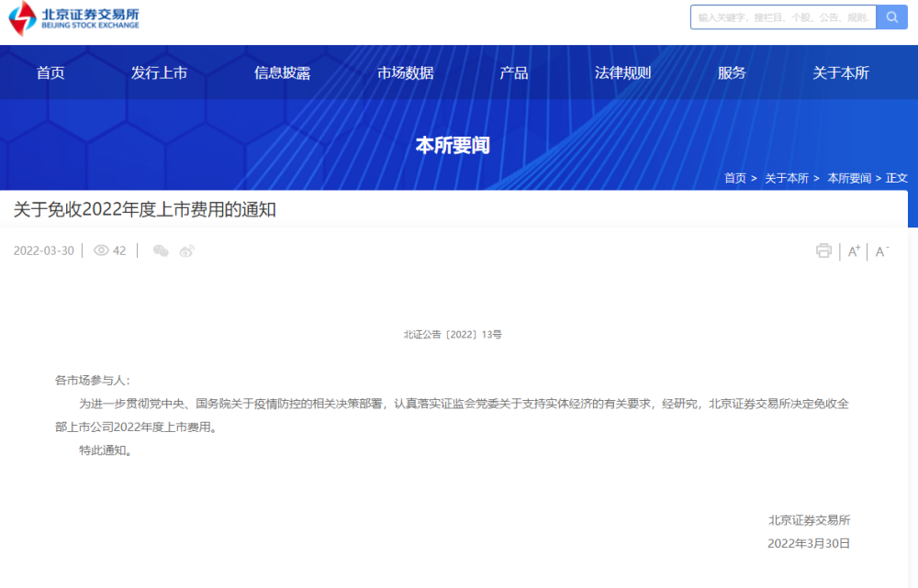Screen dimensions: 918x588
Task: Open 关于本所 in the top navigation
Action: click(x=840, y=73)
